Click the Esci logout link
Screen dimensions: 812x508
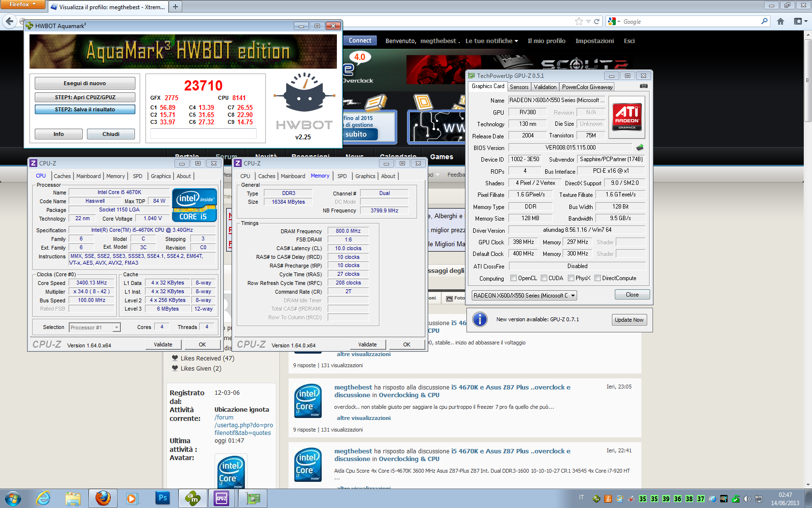click(629, 41)
